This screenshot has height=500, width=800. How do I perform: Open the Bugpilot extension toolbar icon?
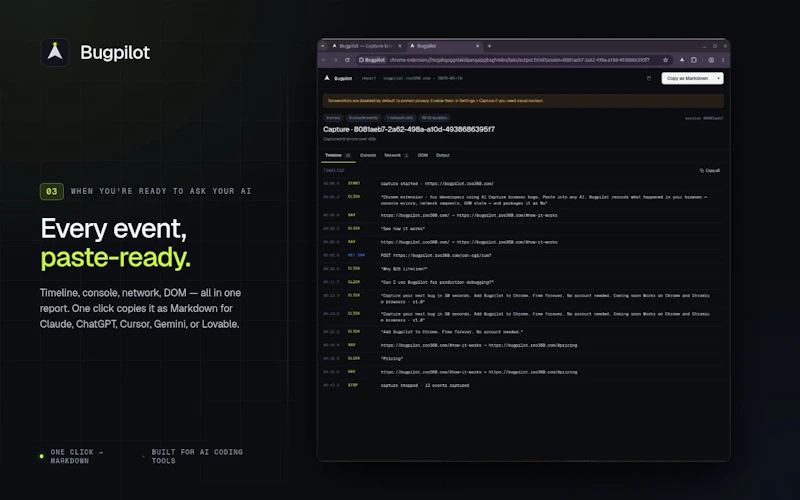(x=682, y=60)
